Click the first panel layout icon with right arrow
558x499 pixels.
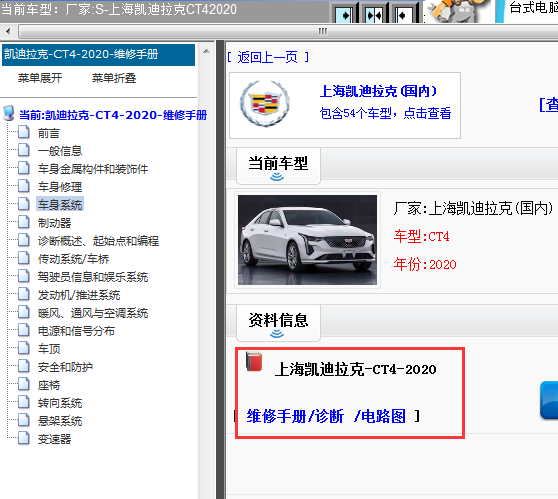[344, 14]
